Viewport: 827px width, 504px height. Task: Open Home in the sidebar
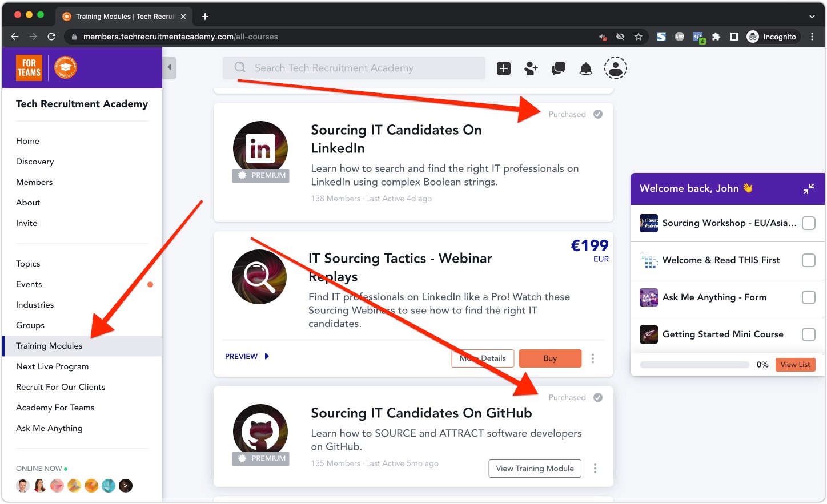[28, 141]
